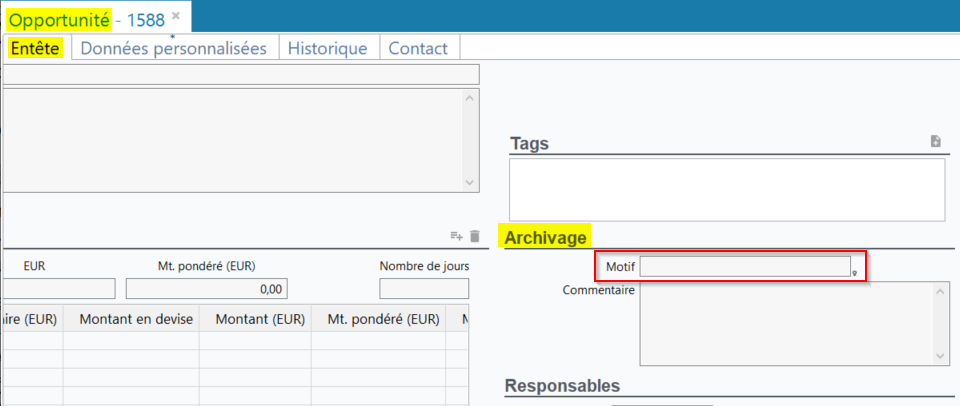Click the large description text area on the left
Screen dimensions: 960x406
click(240, 141)
